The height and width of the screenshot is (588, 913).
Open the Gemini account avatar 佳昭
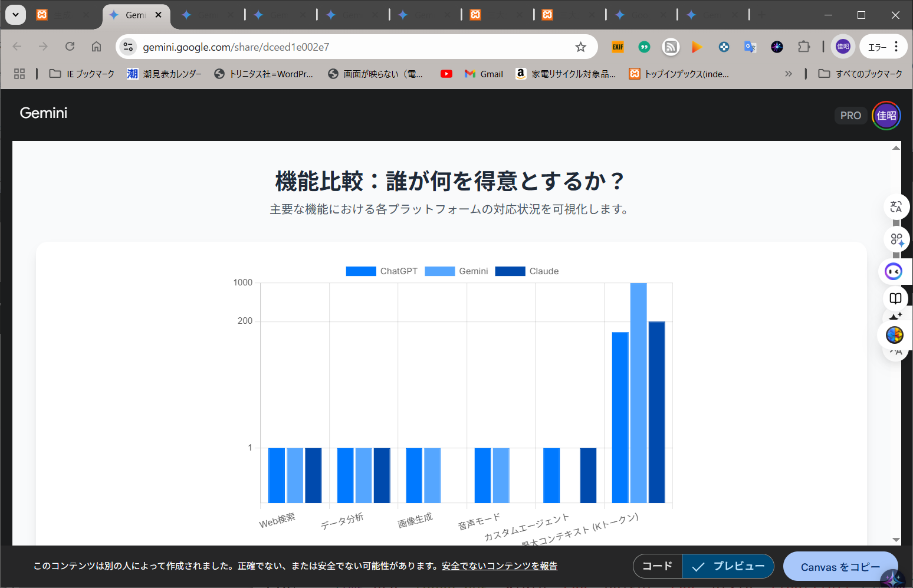coord(886,116)
